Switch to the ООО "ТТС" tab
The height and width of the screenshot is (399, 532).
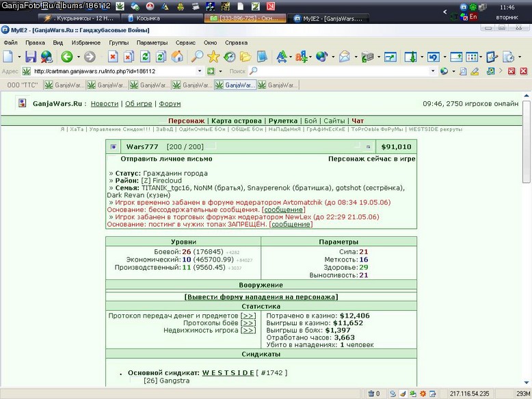click(x=23, y=85)
